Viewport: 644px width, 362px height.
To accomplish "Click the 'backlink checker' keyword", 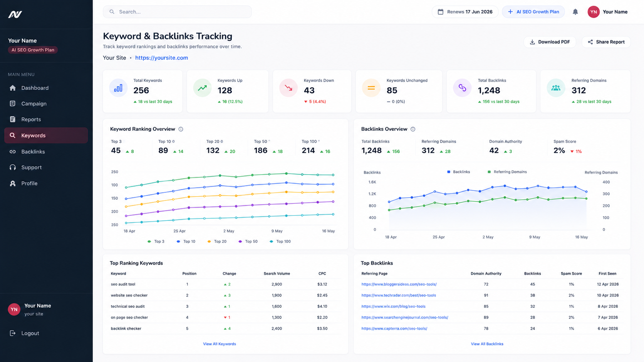I will click(x=126, y=329).
